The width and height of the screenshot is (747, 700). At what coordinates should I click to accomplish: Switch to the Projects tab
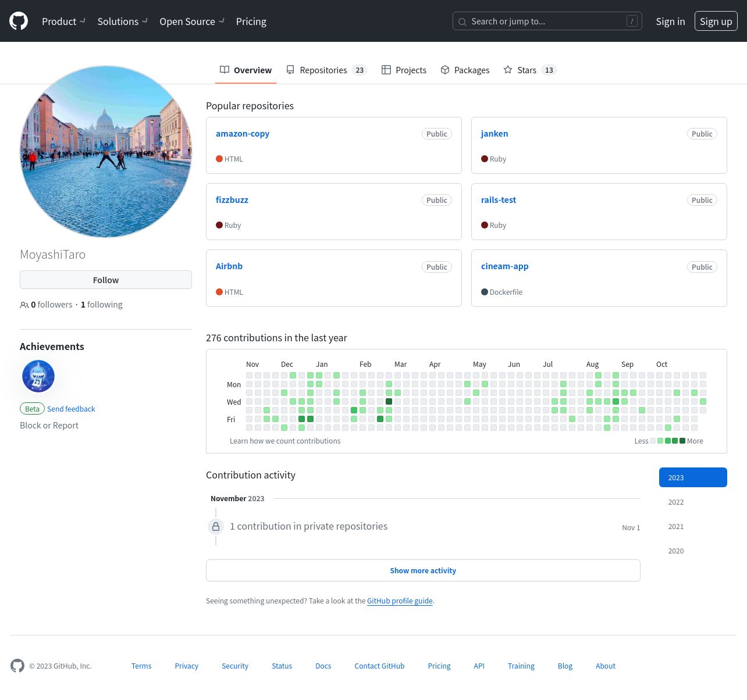404,70
